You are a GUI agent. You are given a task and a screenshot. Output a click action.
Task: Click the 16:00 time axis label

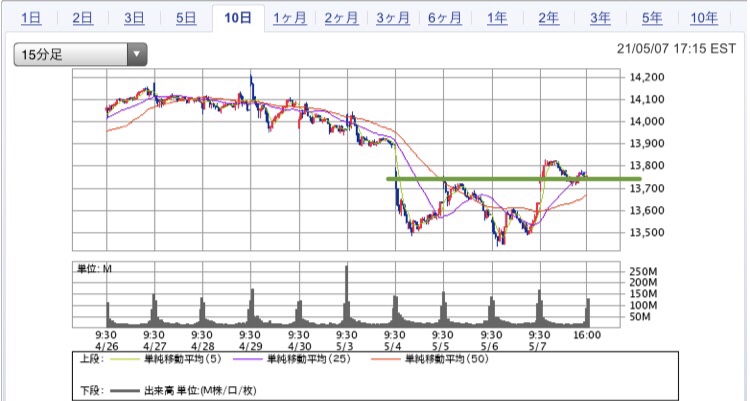tap(587, 335)
